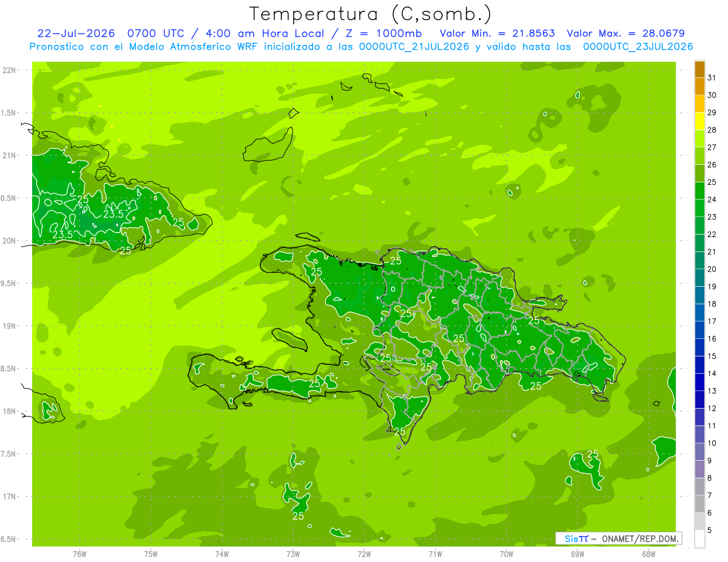
Task: Click the '21N' latitude axis label
Action: (9, 156)
